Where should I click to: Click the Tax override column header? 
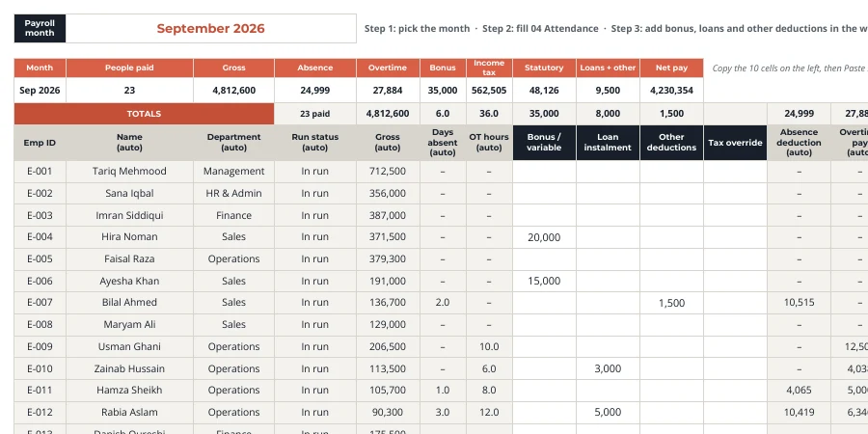[735, 143]
